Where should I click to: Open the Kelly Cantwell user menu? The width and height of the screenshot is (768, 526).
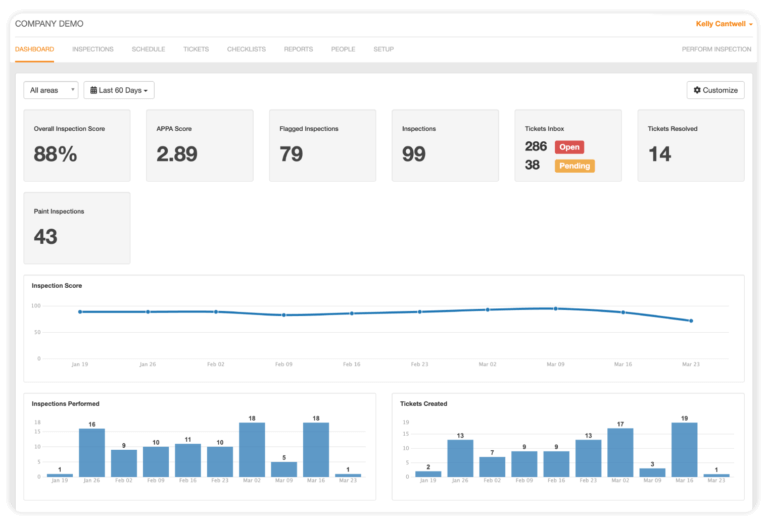(x=724, y=23)
